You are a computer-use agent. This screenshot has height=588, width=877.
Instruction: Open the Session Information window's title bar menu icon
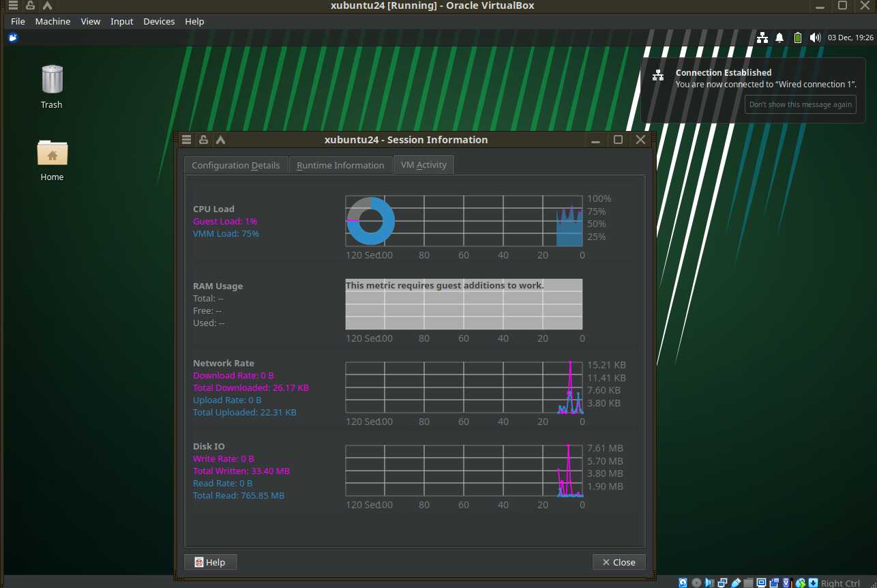(186, 140)
